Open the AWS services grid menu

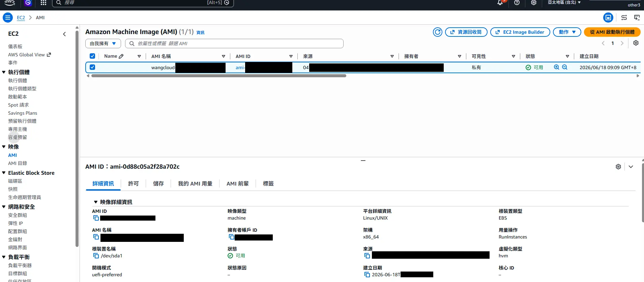tap(43, 3)
